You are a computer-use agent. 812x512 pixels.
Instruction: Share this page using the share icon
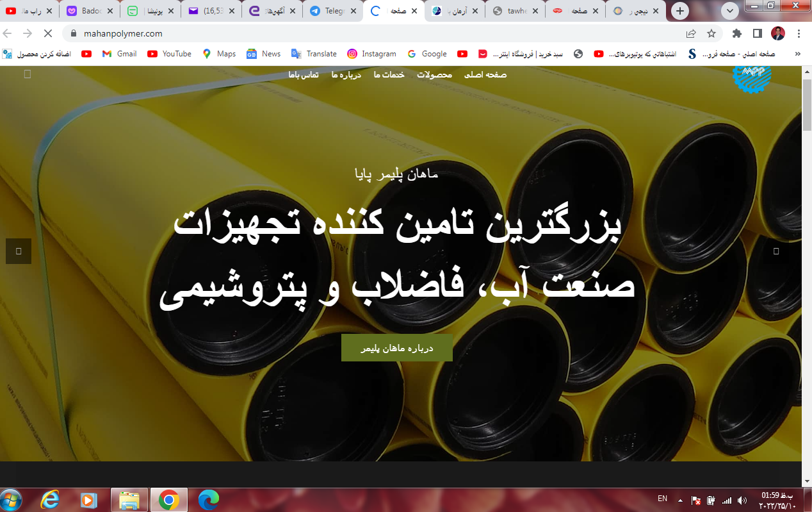click(691, 33)
